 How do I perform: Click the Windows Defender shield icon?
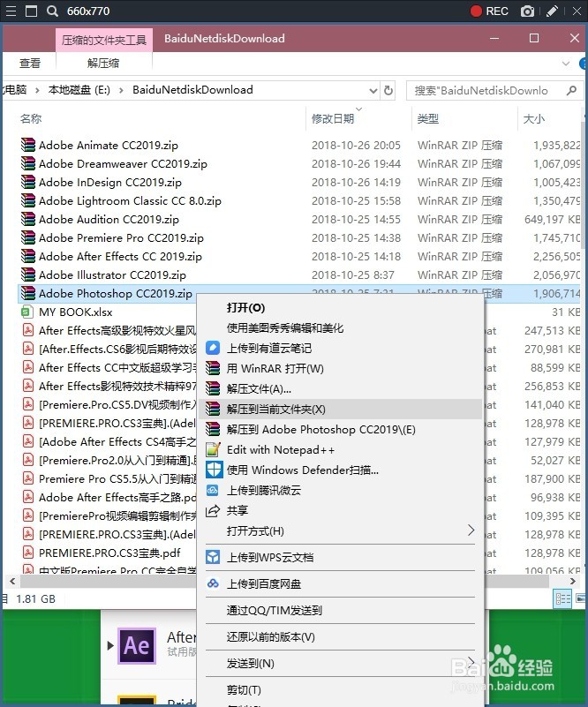point(214,470)
